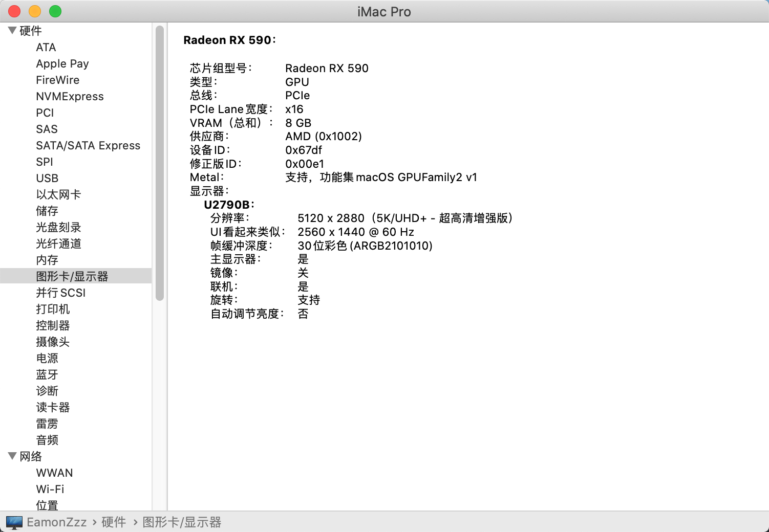Viewport: 769px width, 532px height.
Task: Click 图形卡/显示器 in the path bar
Action: click(x=182, y=522)
